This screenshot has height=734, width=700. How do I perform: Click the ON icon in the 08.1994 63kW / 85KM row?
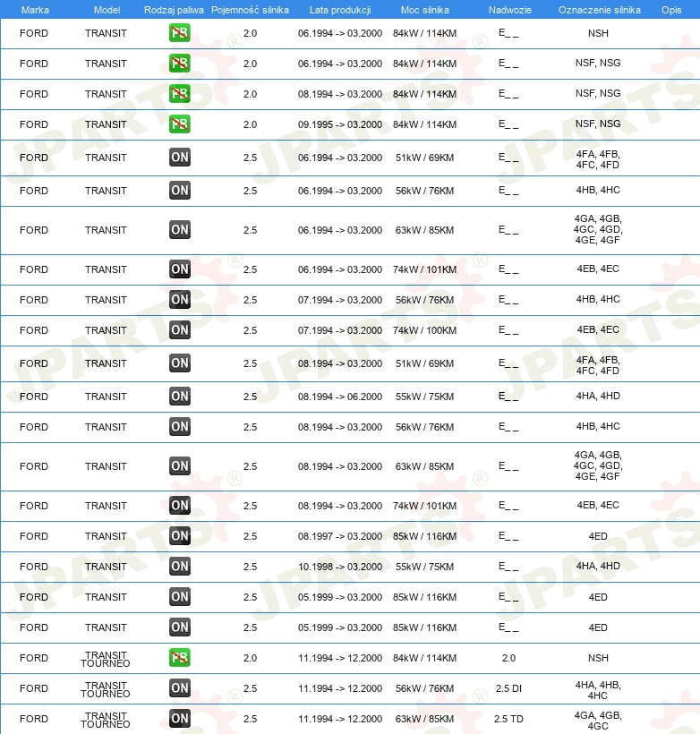180,466
